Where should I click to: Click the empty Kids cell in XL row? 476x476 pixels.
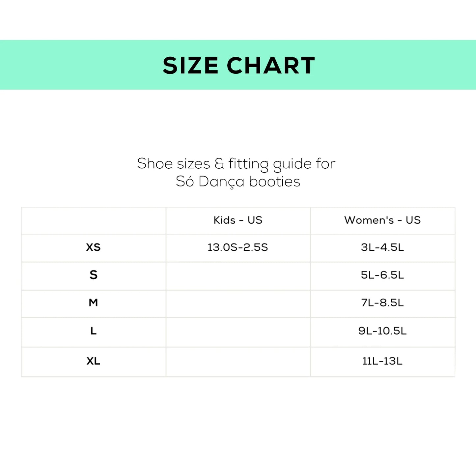[238, 362]
